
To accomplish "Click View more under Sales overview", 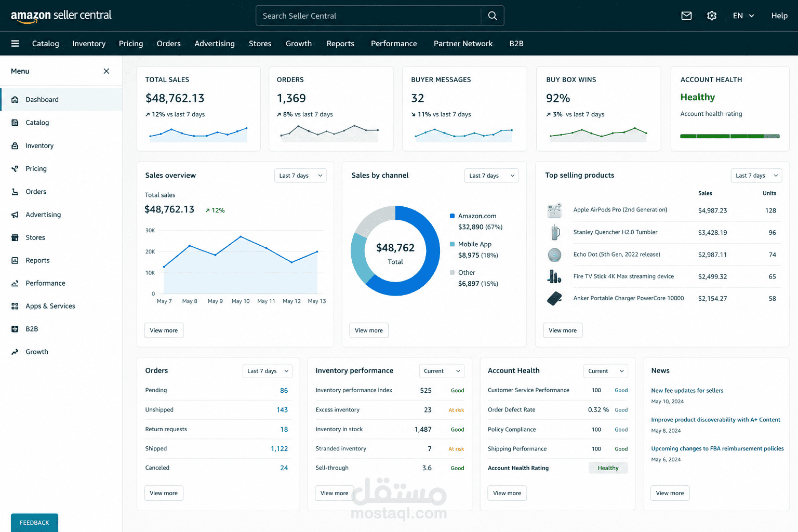I will pyautogui.click(x=164, y=330).
